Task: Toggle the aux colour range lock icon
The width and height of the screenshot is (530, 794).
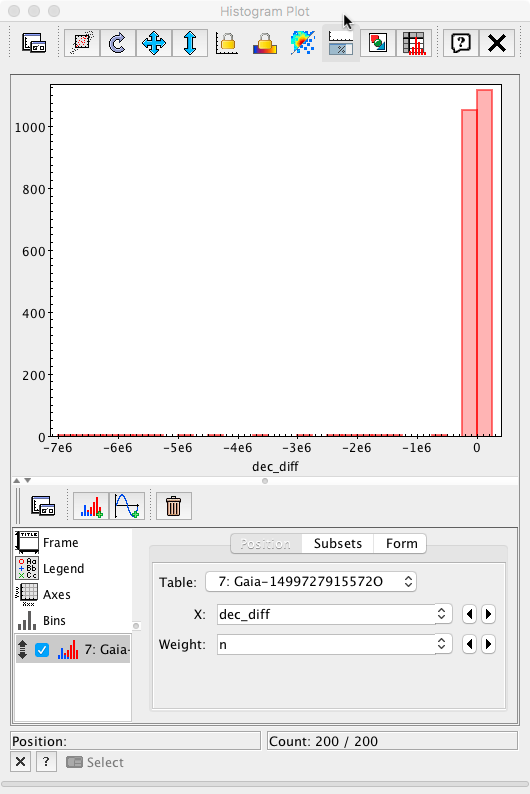Action: point(265,43)
